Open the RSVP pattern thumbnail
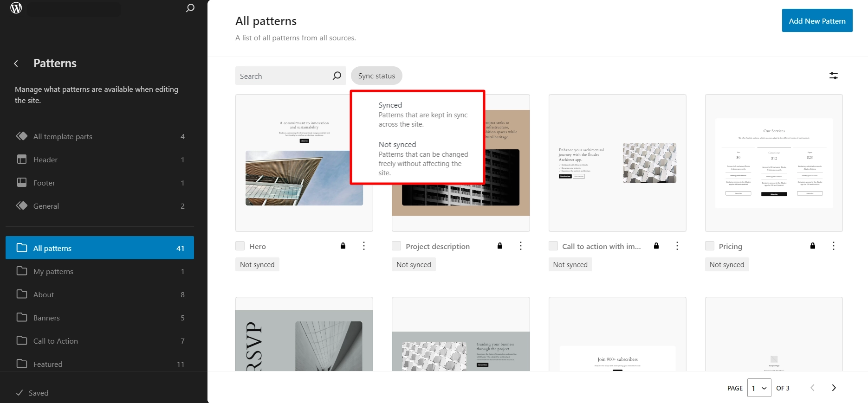The height and width of the screenshot is (403, 868). pos(304,334)
